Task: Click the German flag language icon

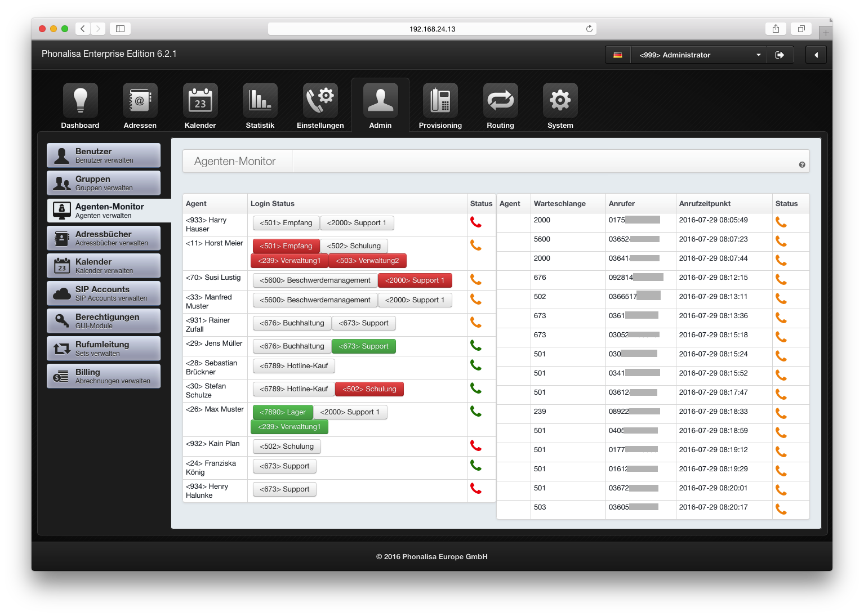Action: pyautogui.click(x=618, y=55)
